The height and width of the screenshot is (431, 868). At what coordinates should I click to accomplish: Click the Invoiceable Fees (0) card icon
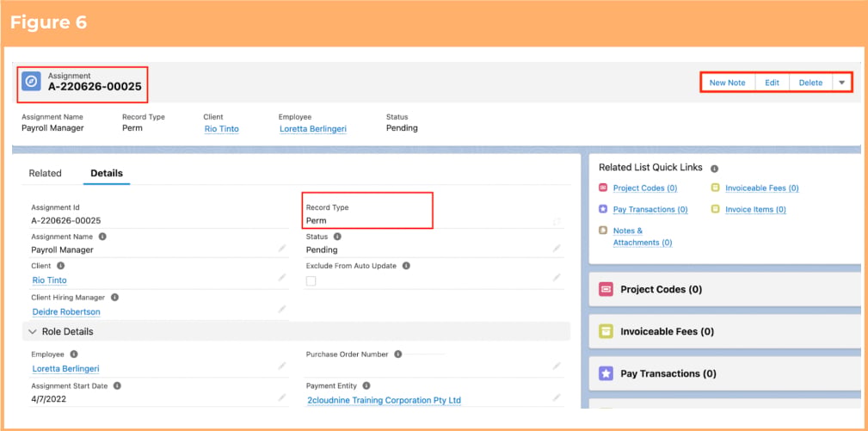(x=606, y=331)
